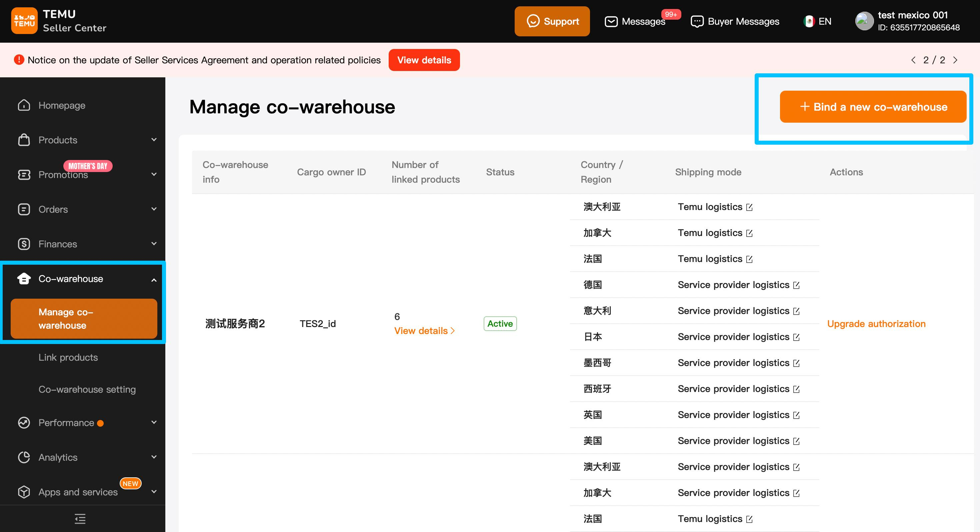The width and height of the screenshot is (980, 532).
Task: Go to next notice with right arrow
Action: [955, 60]
